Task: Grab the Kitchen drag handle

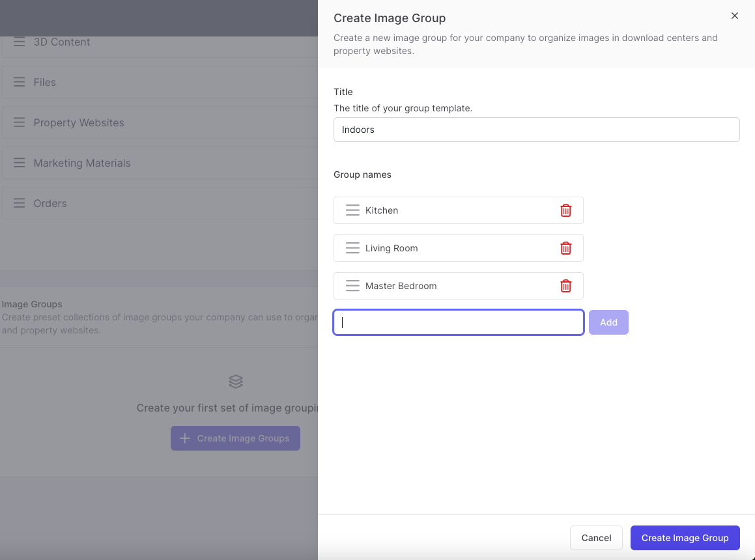Action: (x=352, y=210)
